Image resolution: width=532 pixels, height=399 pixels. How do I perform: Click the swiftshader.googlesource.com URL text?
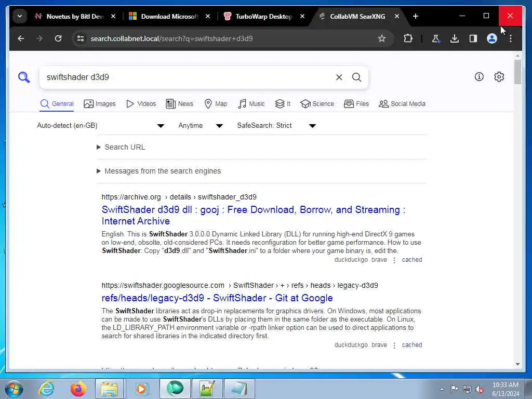point(240,285)
